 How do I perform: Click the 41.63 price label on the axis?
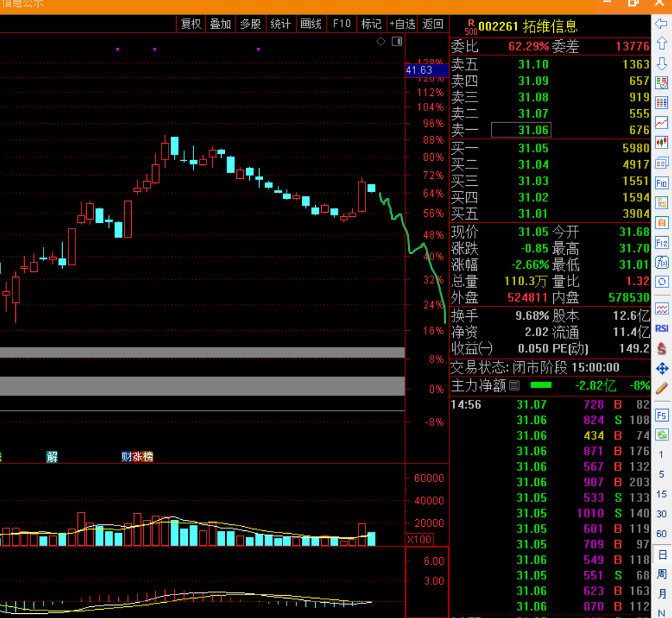pyautogui.click(x=426, y=70)
